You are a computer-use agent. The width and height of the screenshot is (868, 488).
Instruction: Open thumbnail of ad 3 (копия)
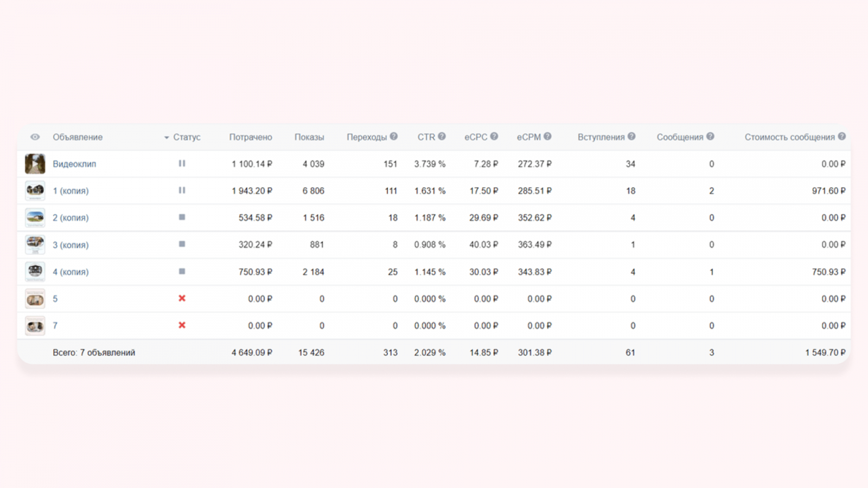35,245
